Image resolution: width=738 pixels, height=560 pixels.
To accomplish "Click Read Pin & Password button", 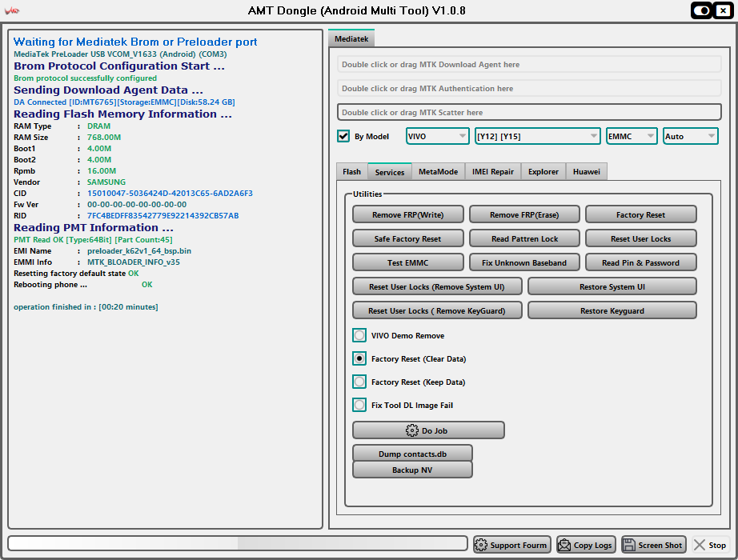I will coord(640,262).
